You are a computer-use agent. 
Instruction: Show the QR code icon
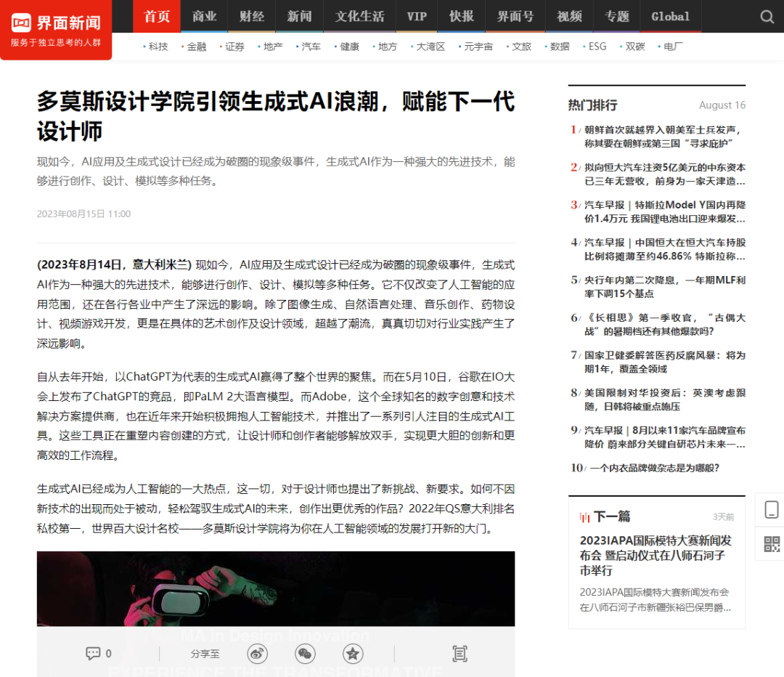772,544
